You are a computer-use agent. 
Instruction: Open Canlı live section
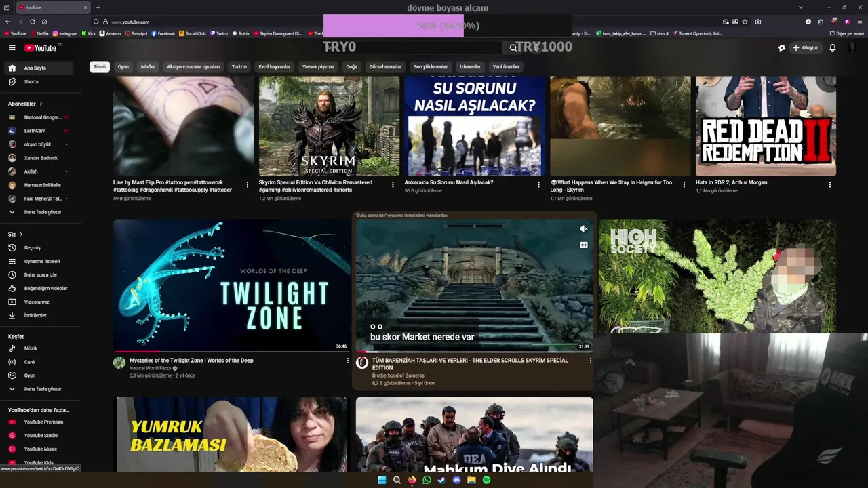point(30,362)
